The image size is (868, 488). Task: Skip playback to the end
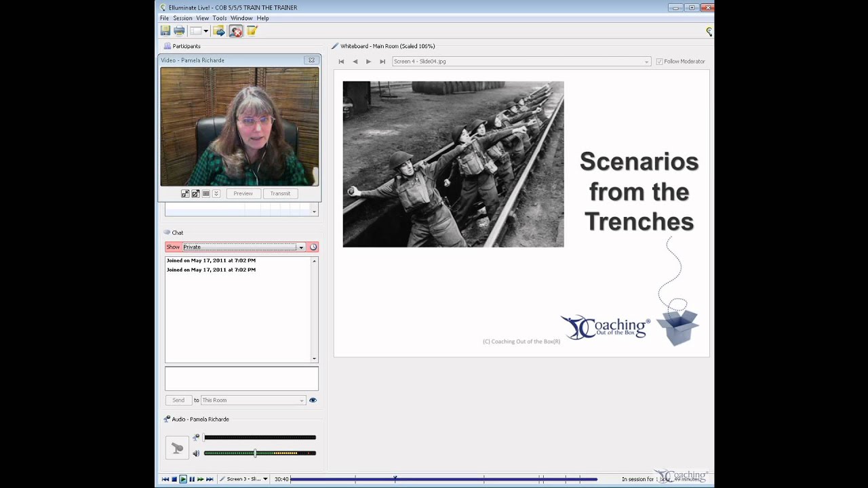[210, 479]
